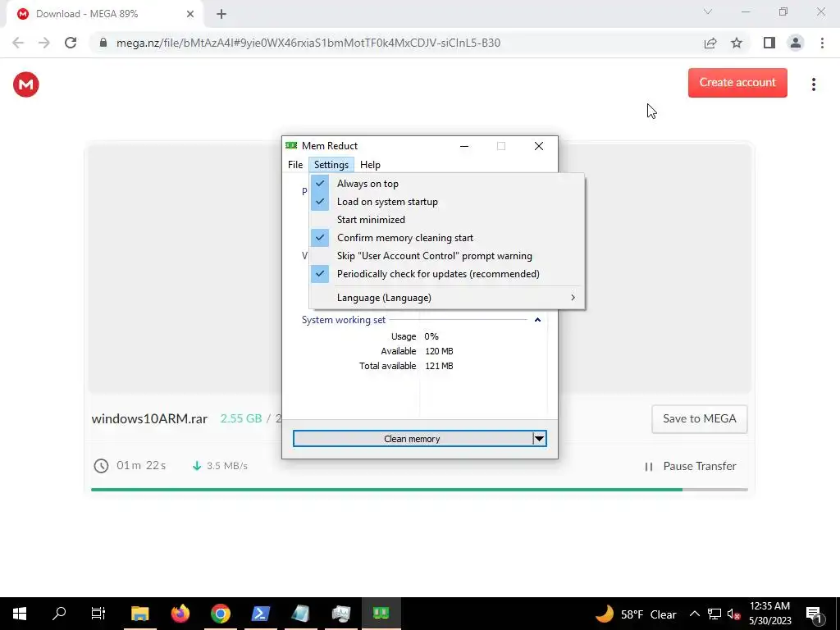
Task: Click the Chrome address bar URL
Action: pyautogui.click(x=308, y=43)
